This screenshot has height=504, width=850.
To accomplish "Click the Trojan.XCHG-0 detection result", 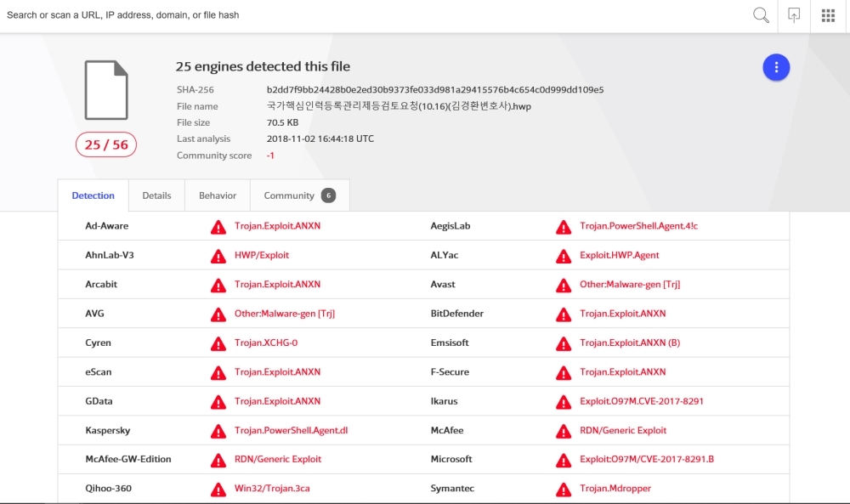I will [x=266, y=343].
